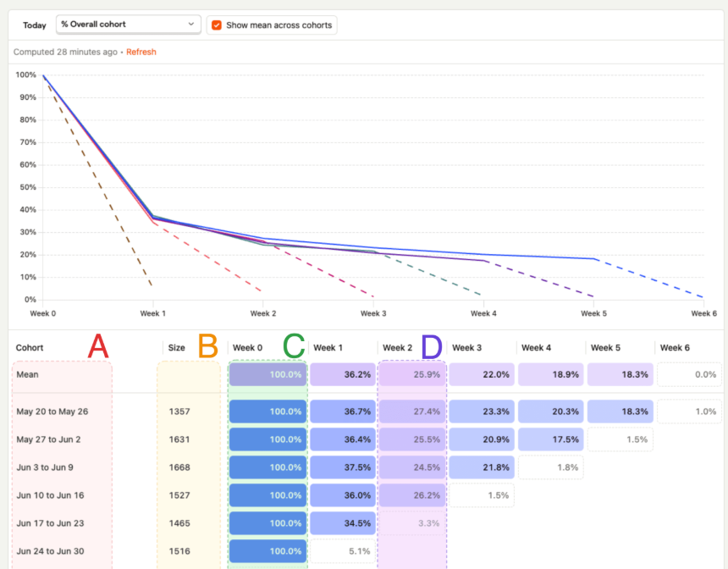Screen dimensions: 728x569
Task: Select the May 20 to May 26 cohort row
Action: (x=52, y=412)
